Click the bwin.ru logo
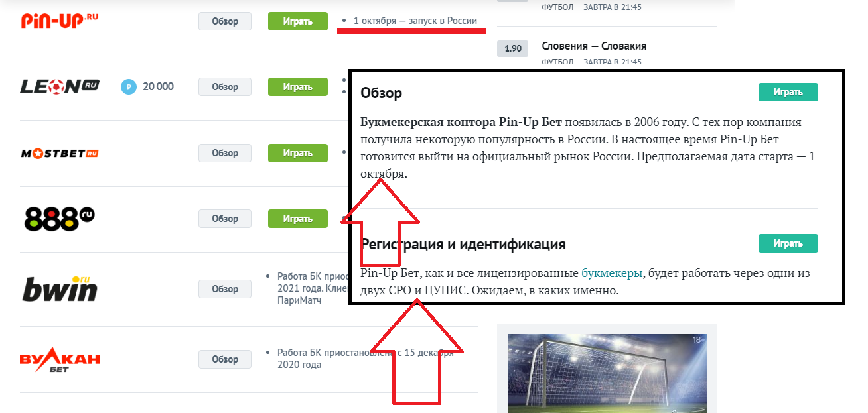Viewport: 868px width, 413px height. tap(60, 289)
